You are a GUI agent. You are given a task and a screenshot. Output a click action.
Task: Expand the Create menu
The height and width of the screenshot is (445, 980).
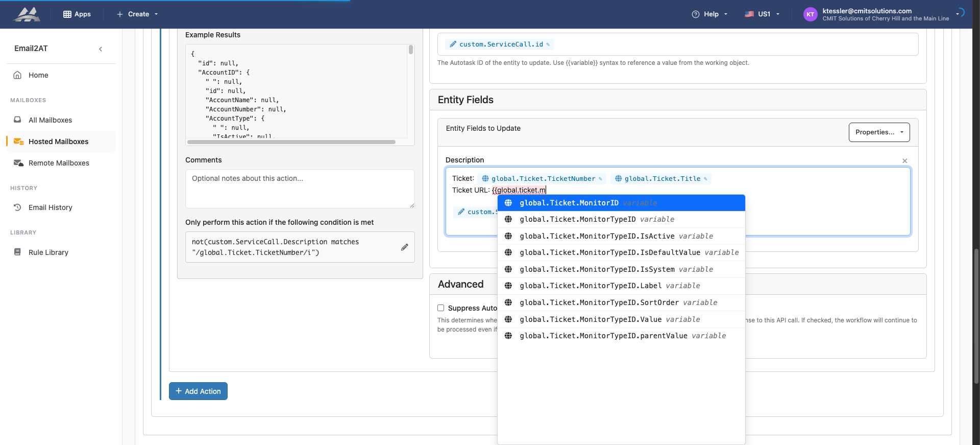pyautogui.click(x=138, y=14)
